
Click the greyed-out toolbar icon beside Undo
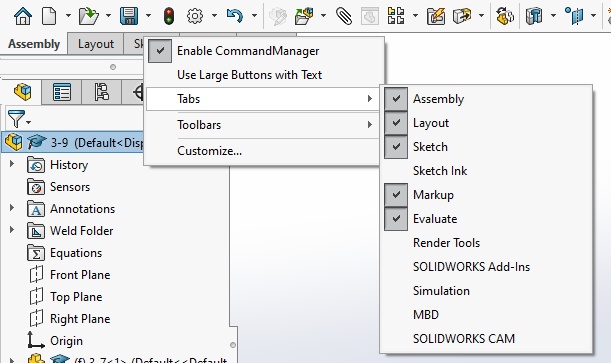pos(278,16)
